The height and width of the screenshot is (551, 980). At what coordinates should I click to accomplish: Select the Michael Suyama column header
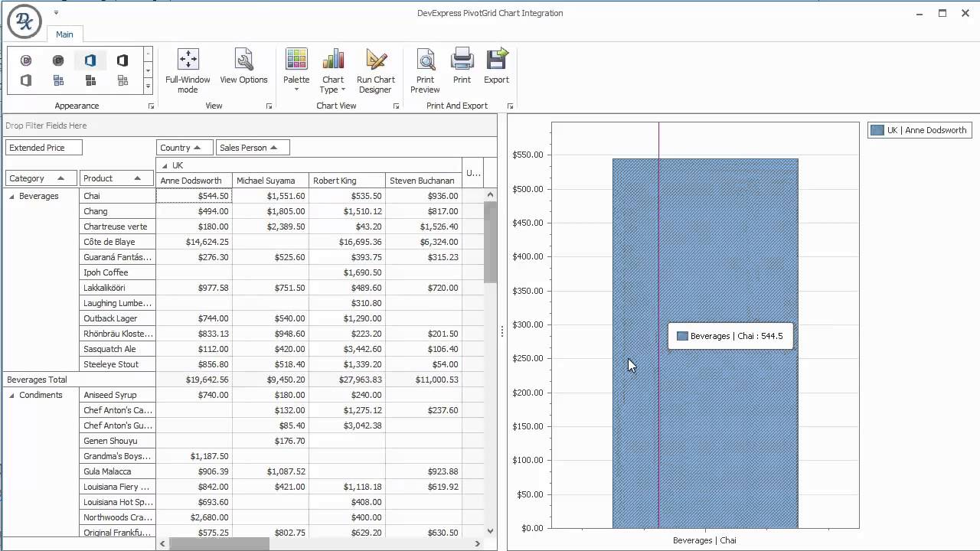[x=271, y=181]
